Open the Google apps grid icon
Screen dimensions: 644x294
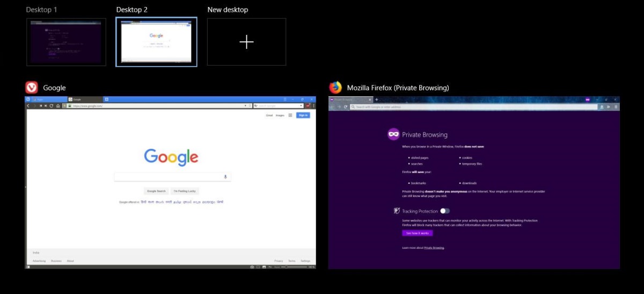[x=290, y=115]
